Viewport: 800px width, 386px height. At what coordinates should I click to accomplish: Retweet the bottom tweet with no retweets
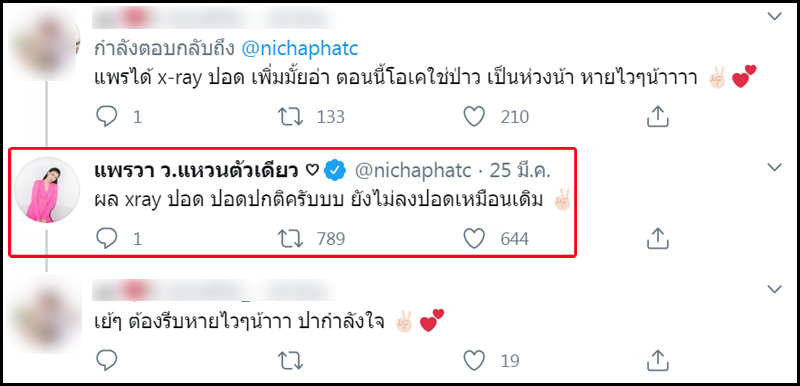coord(291,361)
